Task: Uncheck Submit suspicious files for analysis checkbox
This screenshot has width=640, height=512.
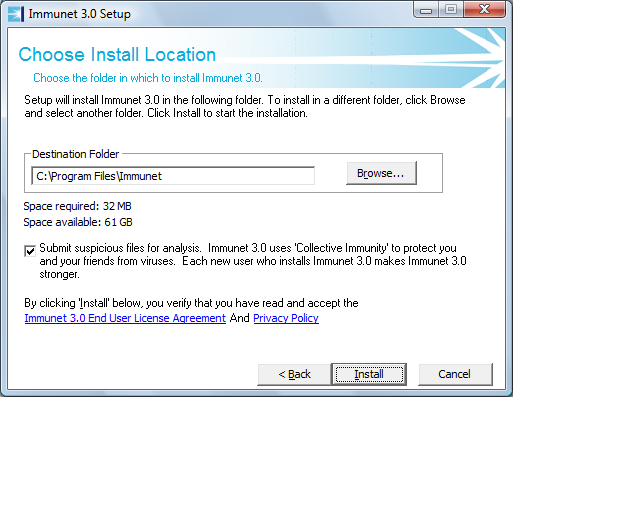Action: 30,251
